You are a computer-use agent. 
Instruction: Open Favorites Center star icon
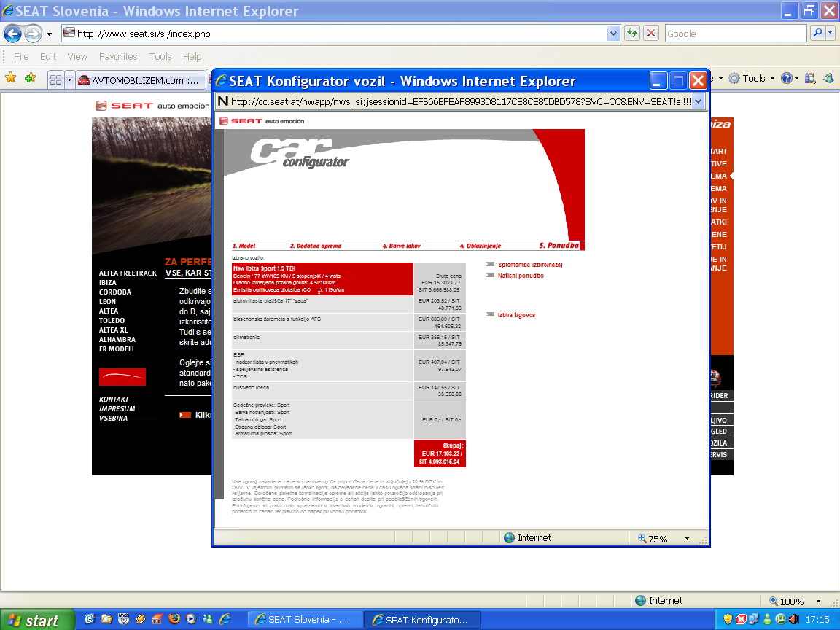coord(11,78)
